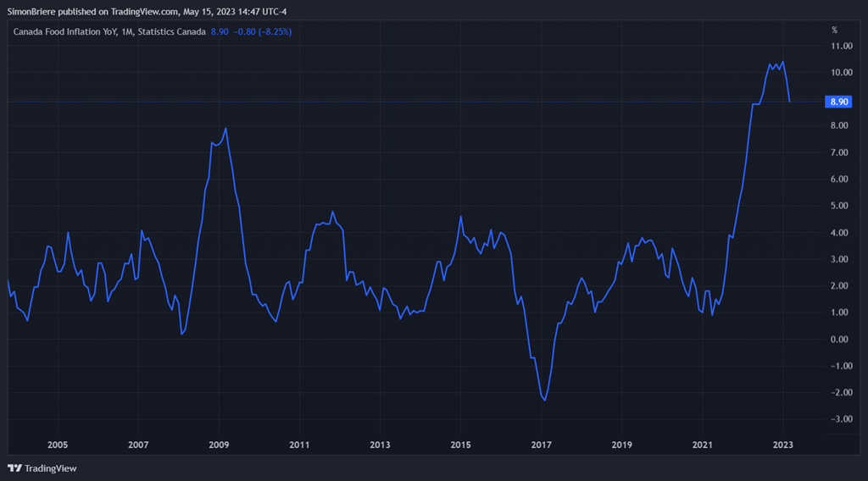Click the 2015 label on the time axis
This screenshot has width=868, height=481.
tap(460, 445)
